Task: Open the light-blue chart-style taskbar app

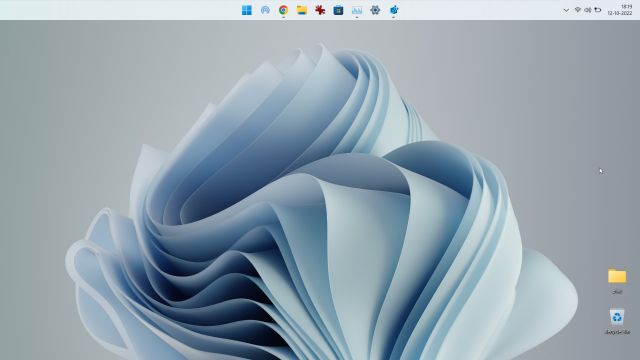Action: 357,10
